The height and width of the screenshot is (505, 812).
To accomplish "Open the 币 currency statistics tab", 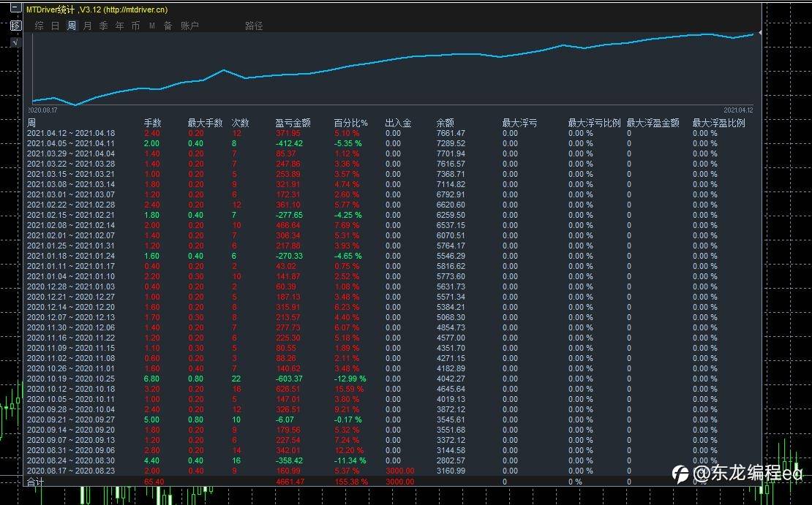I will tap(136, 26).
